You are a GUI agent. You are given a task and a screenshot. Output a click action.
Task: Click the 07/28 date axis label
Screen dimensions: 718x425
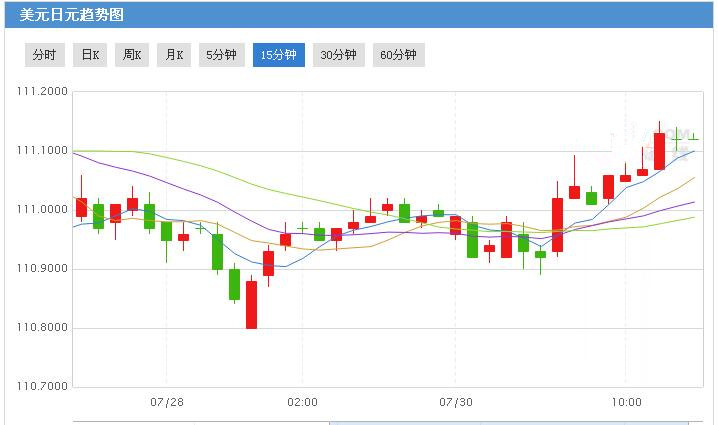point(167,402)
